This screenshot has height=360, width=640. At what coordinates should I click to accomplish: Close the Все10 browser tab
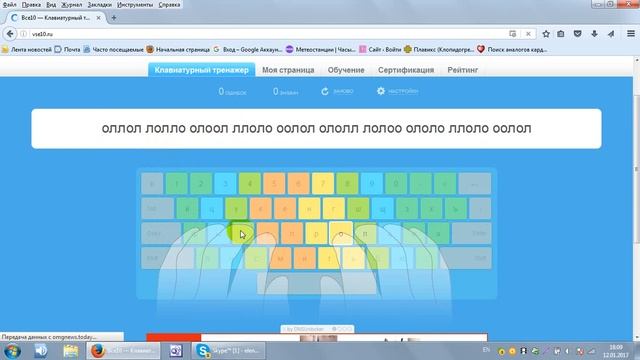(x=98, y=18)
